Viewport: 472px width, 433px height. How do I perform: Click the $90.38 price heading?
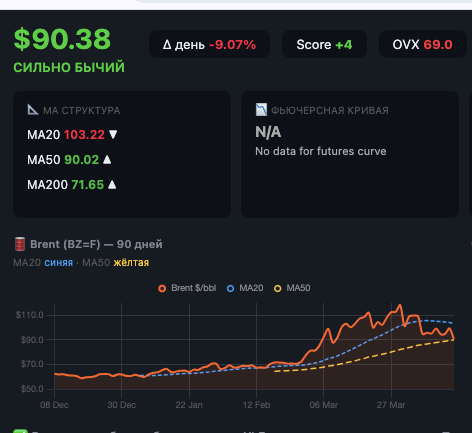(62, 39)
